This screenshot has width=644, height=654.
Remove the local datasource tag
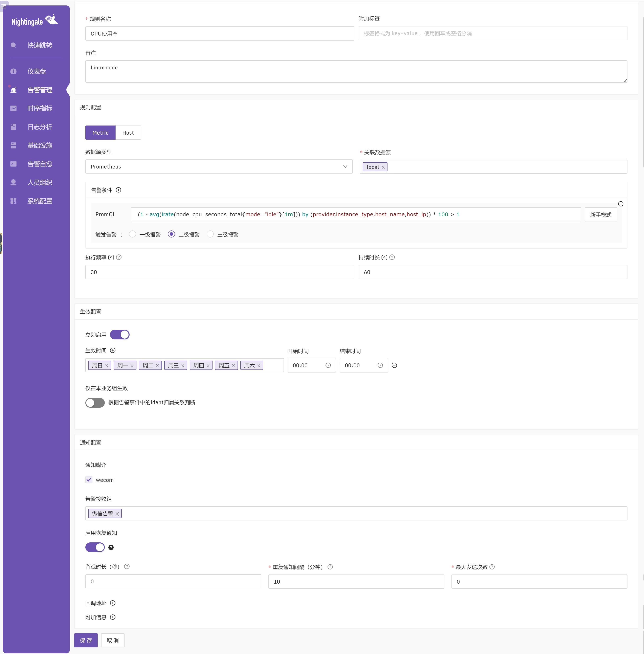[383, 167]
